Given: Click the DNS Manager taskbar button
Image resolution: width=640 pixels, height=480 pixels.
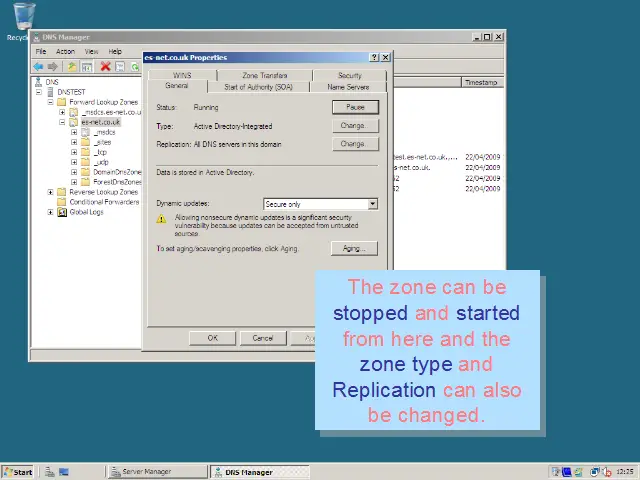Looking at the screenshot, I should coord(260,472).
